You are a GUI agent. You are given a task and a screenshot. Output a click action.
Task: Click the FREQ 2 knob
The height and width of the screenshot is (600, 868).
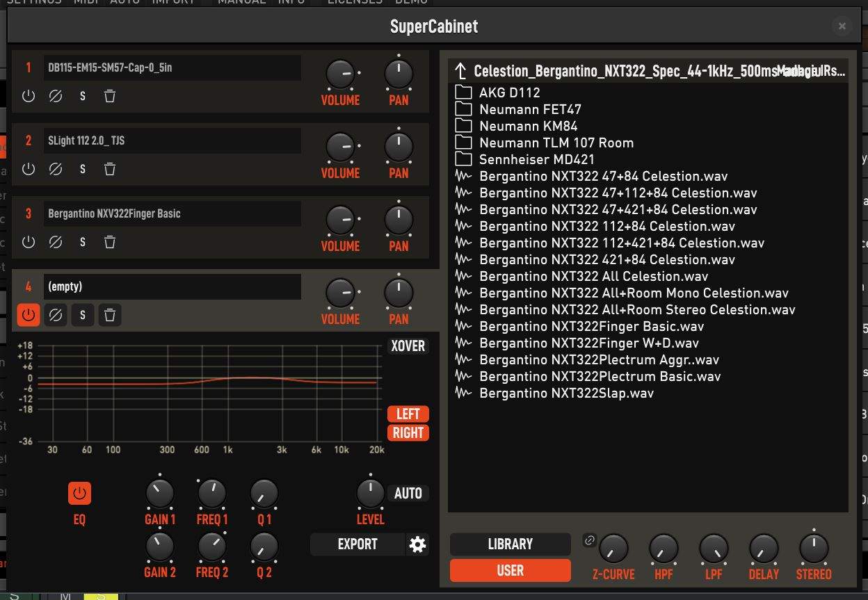click(212, 547)
